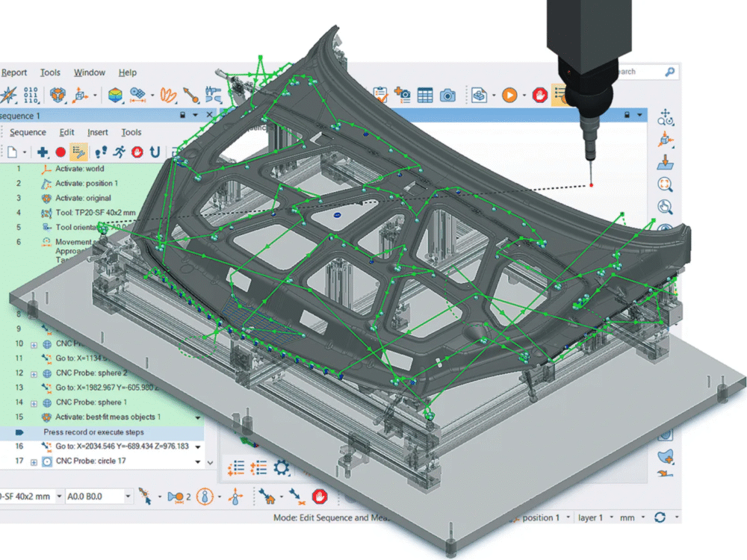Click the footsteps step-by-step icon
Viewport: 747px width, 560px height.
click(x=101, y=152)
